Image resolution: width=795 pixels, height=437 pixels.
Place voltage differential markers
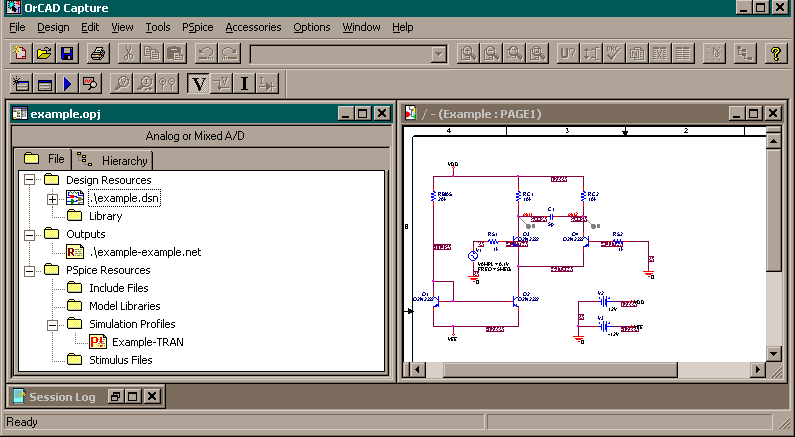[167, 84]
